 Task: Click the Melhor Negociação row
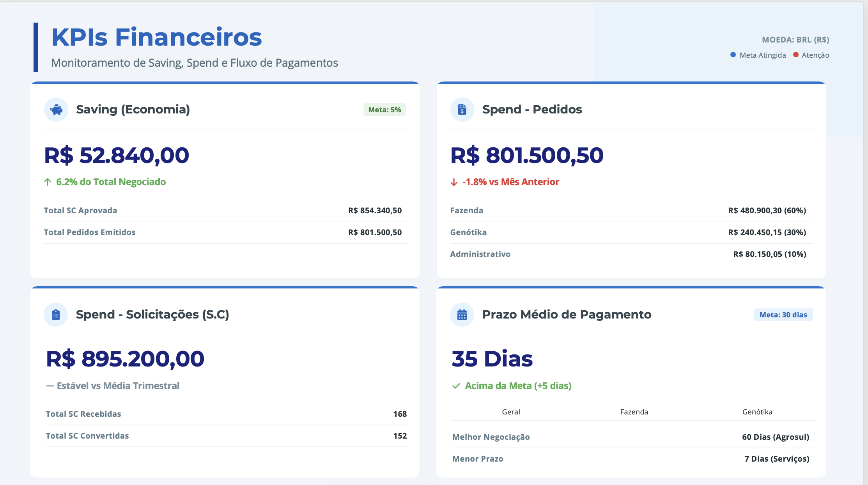coord(633,437)
